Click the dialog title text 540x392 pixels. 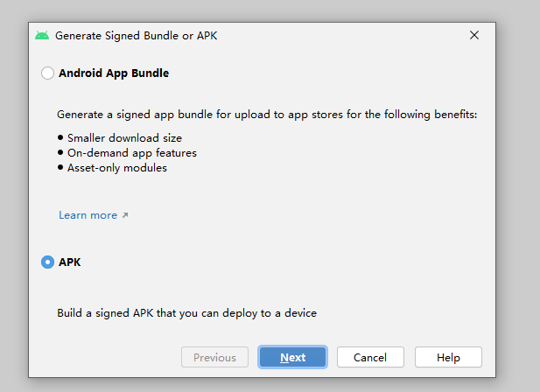point(137,36)
